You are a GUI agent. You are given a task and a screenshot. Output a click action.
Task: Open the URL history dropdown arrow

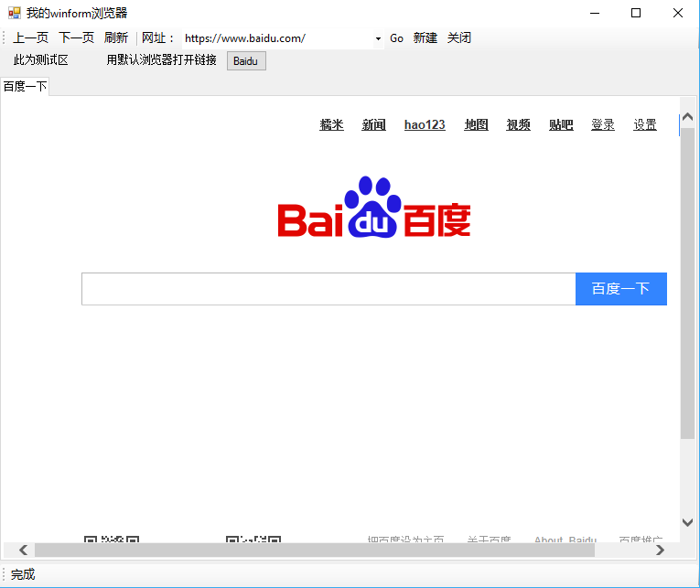click(x=379, y=38)
